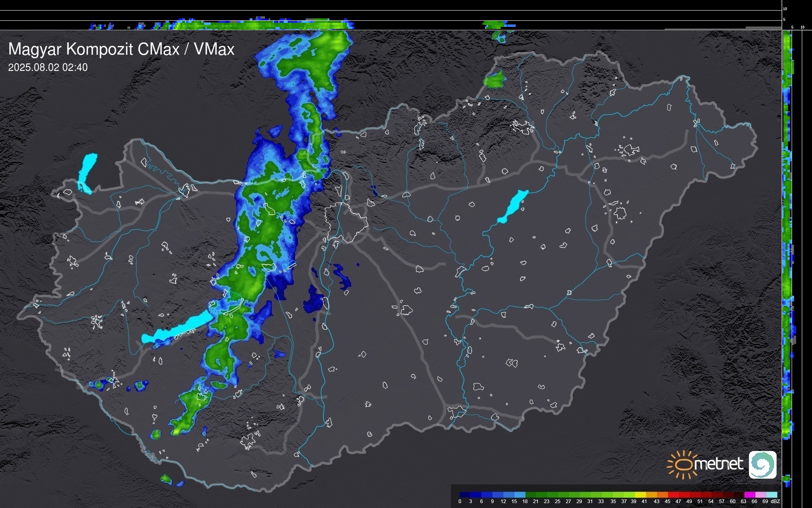The width and height of the screenshot is (812, 508).
Task: Click the 2025.08.02 02:40 timestamp
Action: (48, 68)
